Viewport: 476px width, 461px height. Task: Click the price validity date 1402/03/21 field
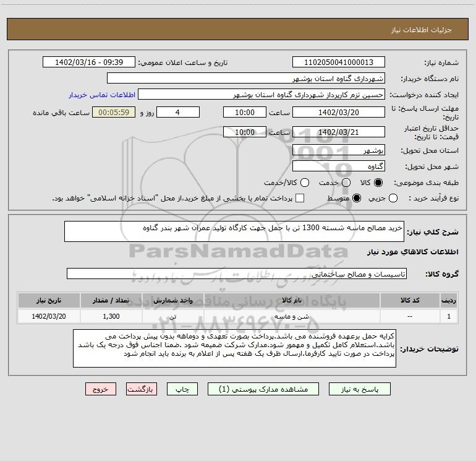tap(339, 132)
